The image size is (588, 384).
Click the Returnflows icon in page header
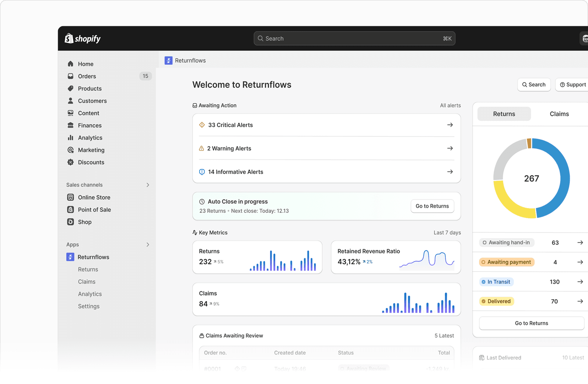coord(169,60)
